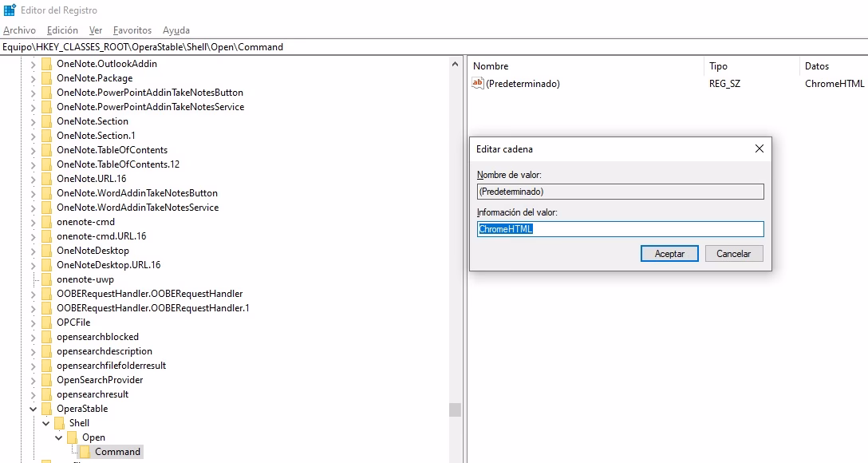Screen dimensions: 868x463
Task: Open the Ver menu
Action: (x=96, y=30)
